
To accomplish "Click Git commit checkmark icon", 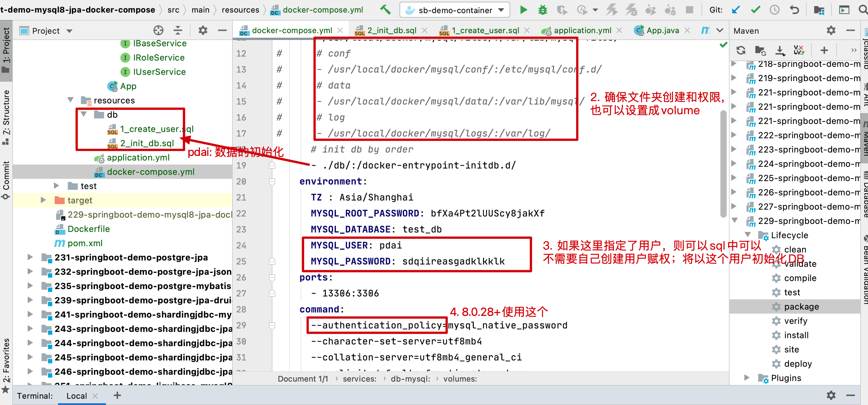I will (x=756, y=10).
